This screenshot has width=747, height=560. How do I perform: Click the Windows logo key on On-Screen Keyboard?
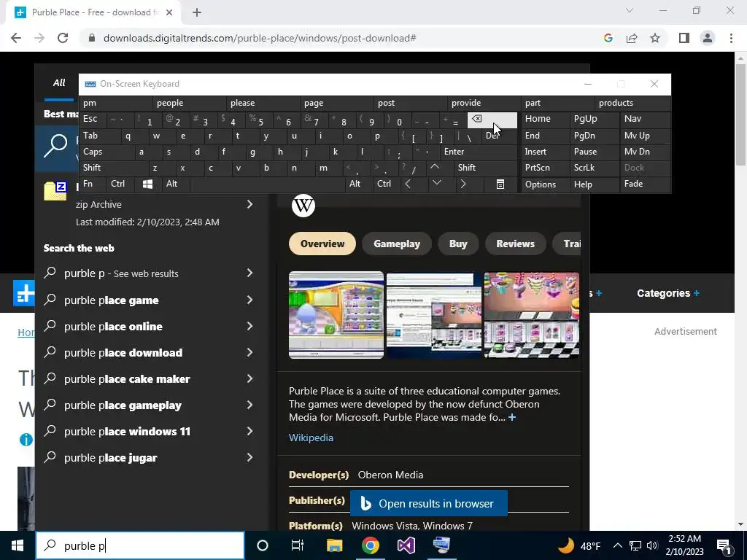tap(147, 184)
